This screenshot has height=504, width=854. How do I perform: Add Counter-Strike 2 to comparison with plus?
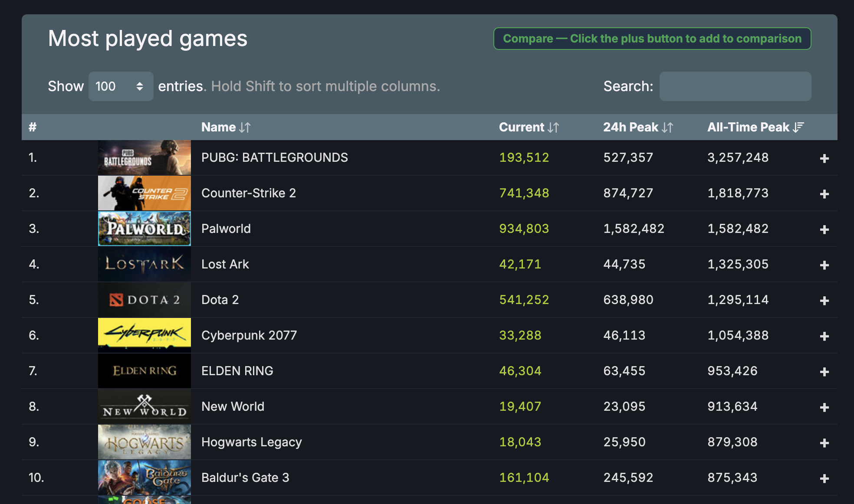pyautogui.click(x=824, y=194)
